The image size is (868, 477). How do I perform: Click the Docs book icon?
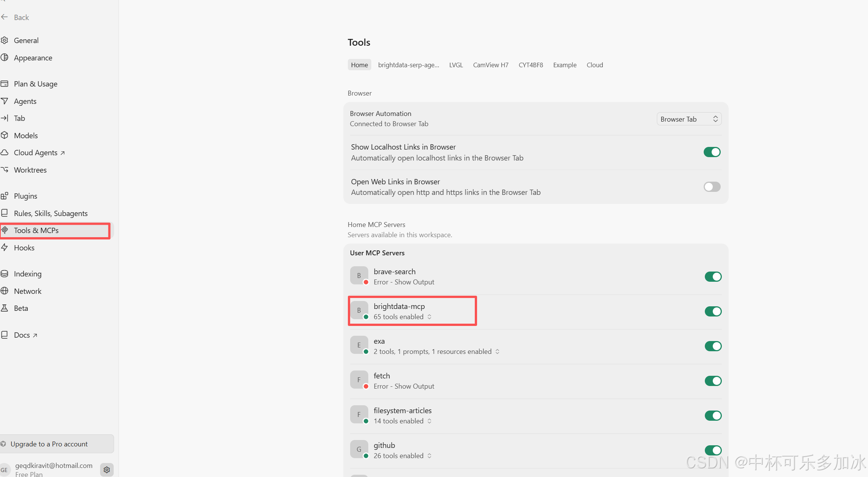click(x=5, y=335)
